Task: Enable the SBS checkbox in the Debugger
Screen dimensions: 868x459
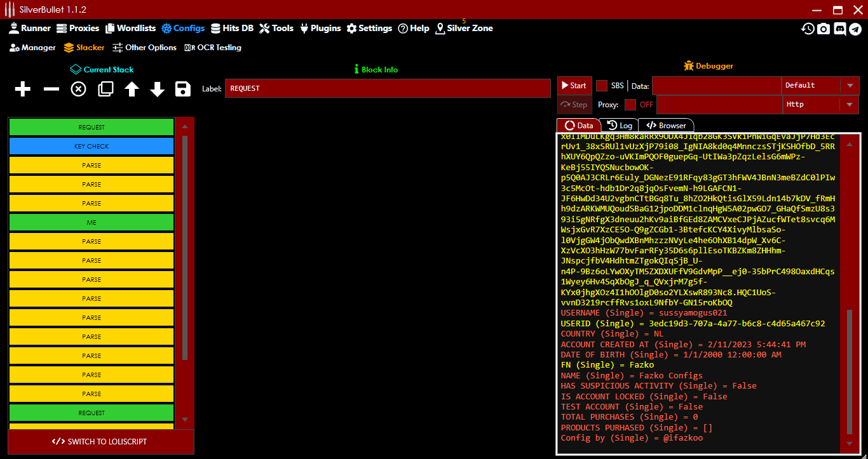Action: 600,85
